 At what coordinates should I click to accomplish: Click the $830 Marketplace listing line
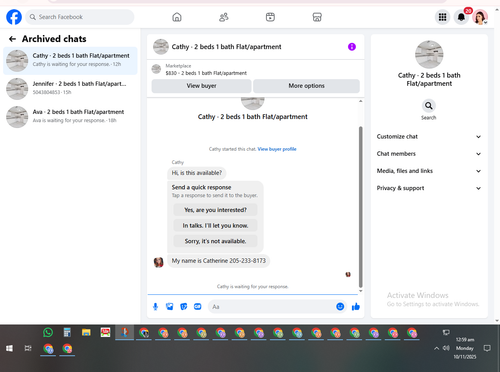click(206, 73)
